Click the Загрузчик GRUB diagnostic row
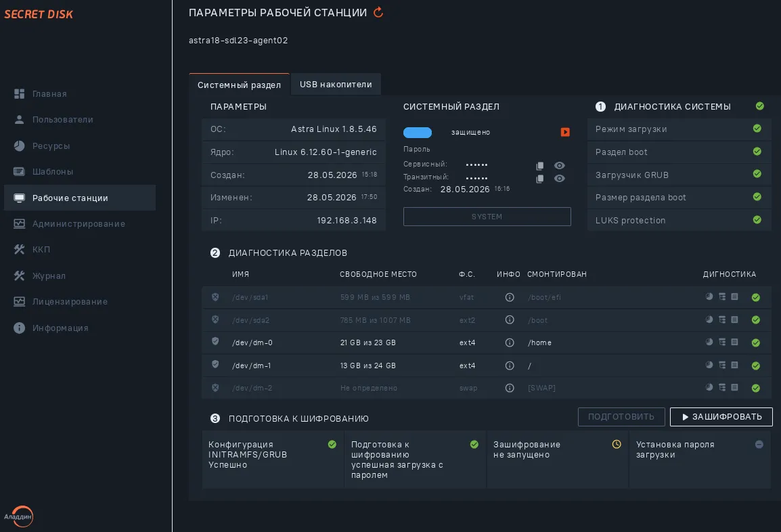 679,175
